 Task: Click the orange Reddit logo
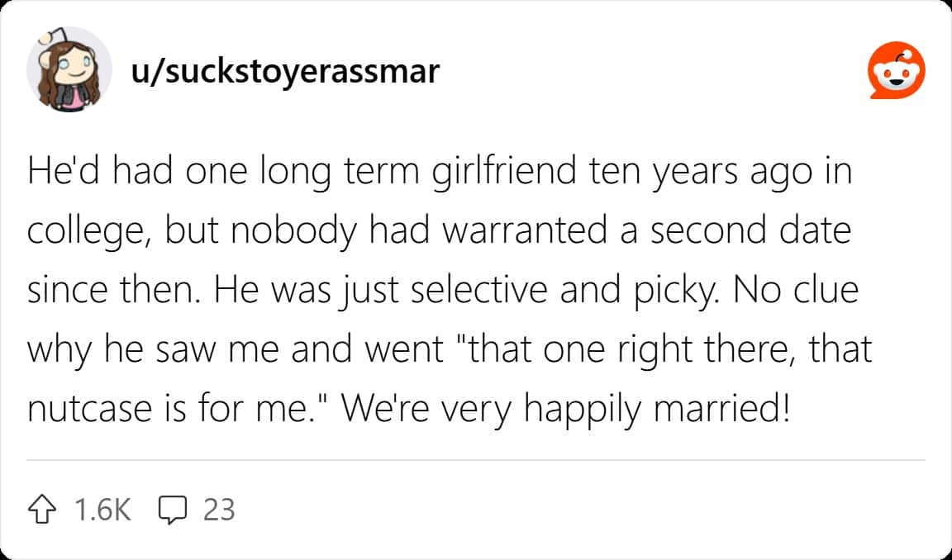(x=896, y=73)
